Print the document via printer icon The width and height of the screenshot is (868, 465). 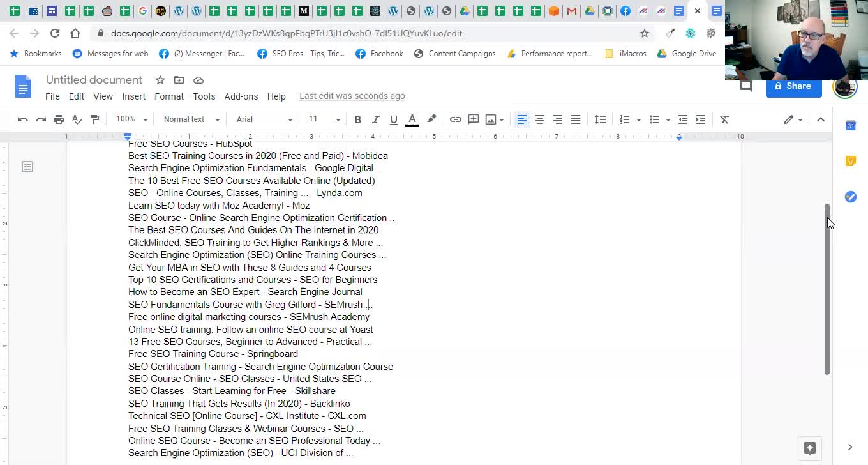coord(59,119)
